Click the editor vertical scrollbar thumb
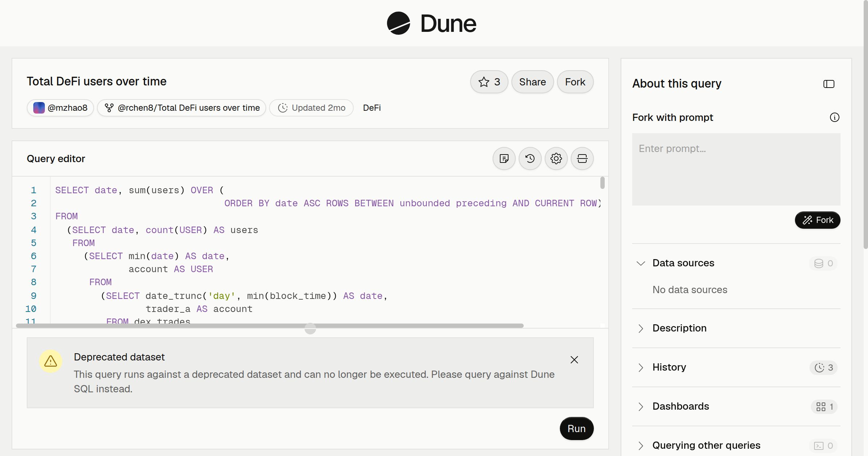 602,183
